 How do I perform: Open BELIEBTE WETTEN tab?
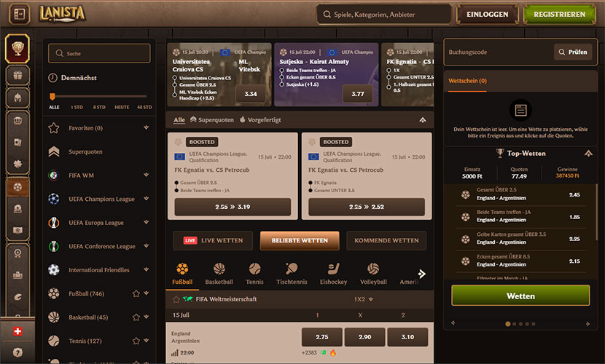(x=300, y=240)
